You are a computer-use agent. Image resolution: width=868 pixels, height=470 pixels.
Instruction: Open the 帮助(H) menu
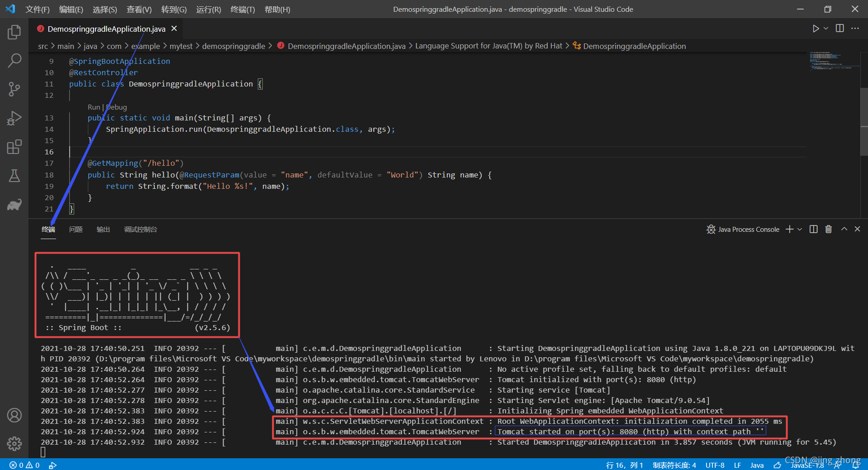(x=277, y=9)
